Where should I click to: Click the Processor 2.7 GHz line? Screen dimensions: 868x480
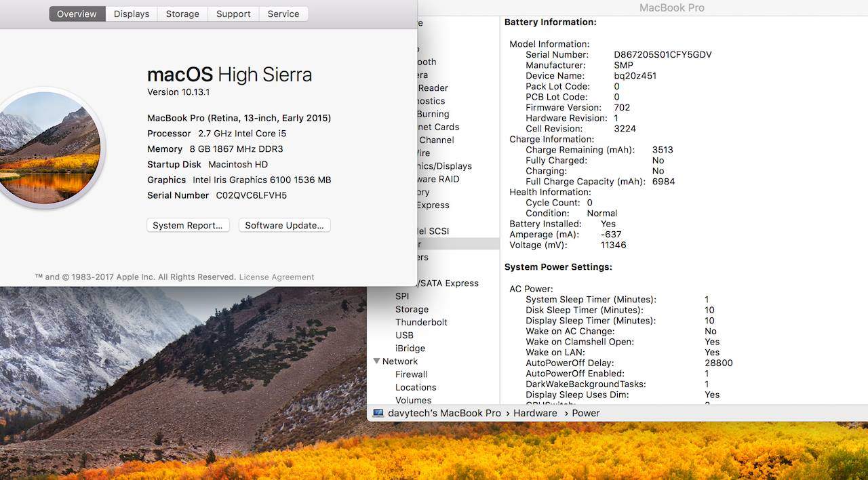click(217, 134)
